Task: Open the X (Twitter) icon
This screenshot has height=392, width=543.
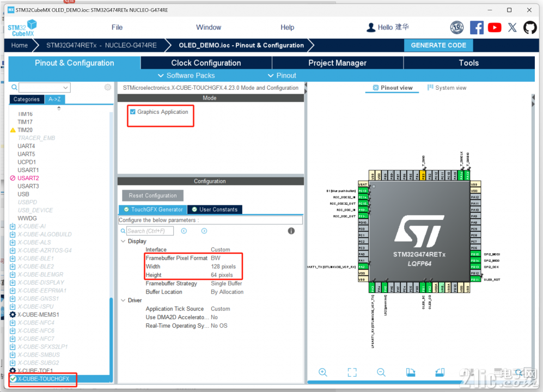Action: click(512, 27)
